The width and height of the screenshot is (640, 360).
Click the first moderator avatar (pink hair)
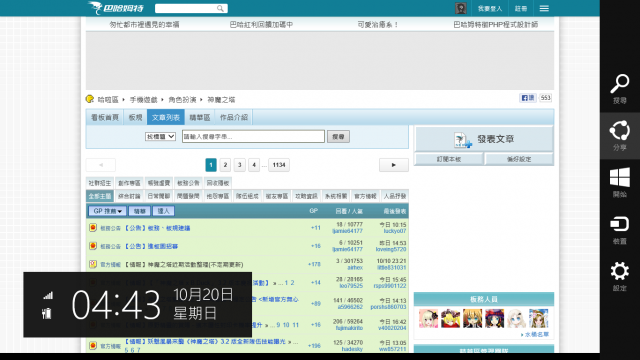(x=429, y=318)
